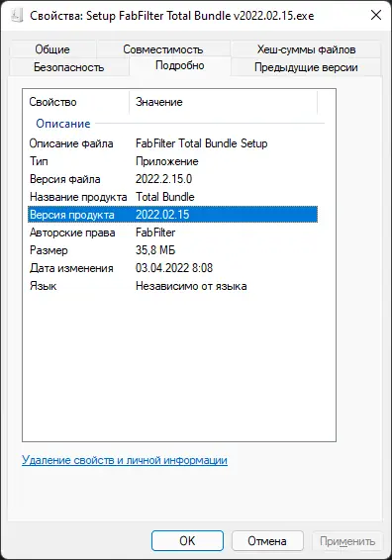This screenshot has height=560, width=392.
Task: Select the Независимо от языка value
Action: (191, 286)
